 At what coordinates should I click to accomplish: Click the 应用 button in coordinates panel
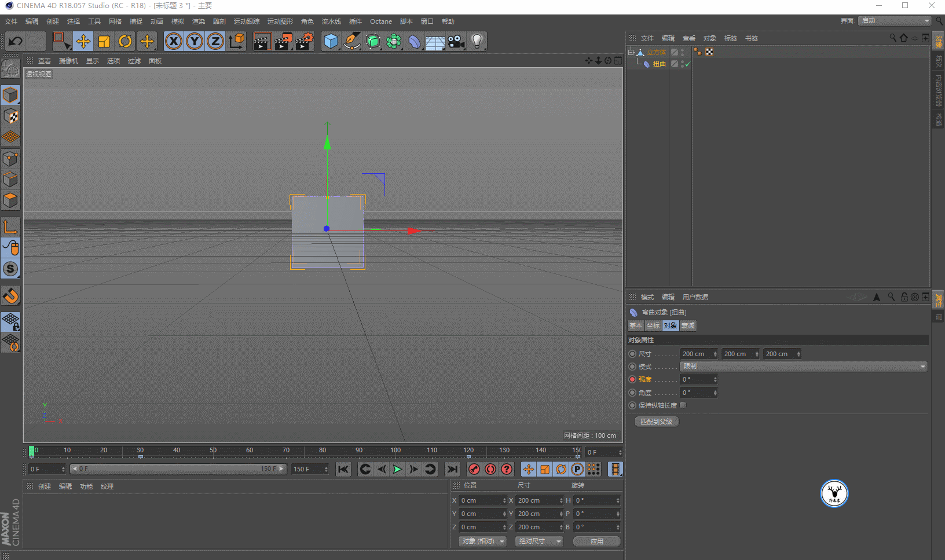point(597,541)
